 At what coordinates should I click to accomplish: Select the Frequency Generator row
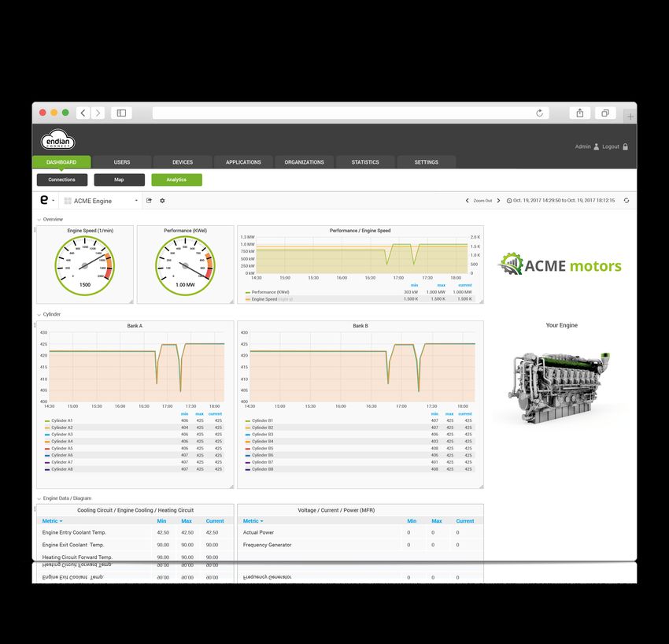pos(360,545)
